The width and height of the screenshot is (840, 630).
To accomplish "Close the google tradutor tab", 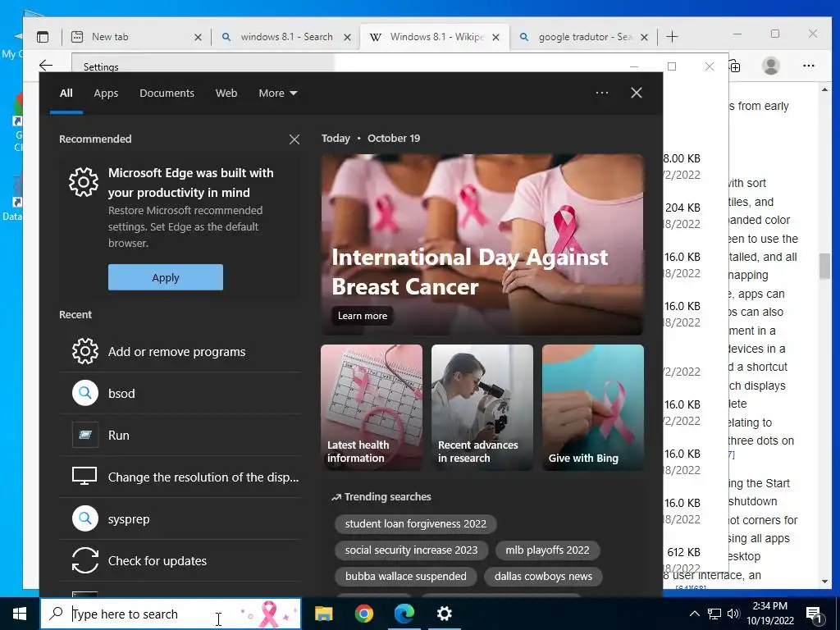I will pos(645,38).
